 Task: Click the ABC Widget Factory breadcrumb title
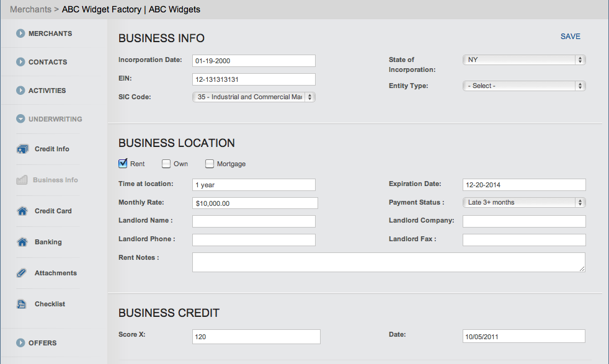(x=131, y=9)
